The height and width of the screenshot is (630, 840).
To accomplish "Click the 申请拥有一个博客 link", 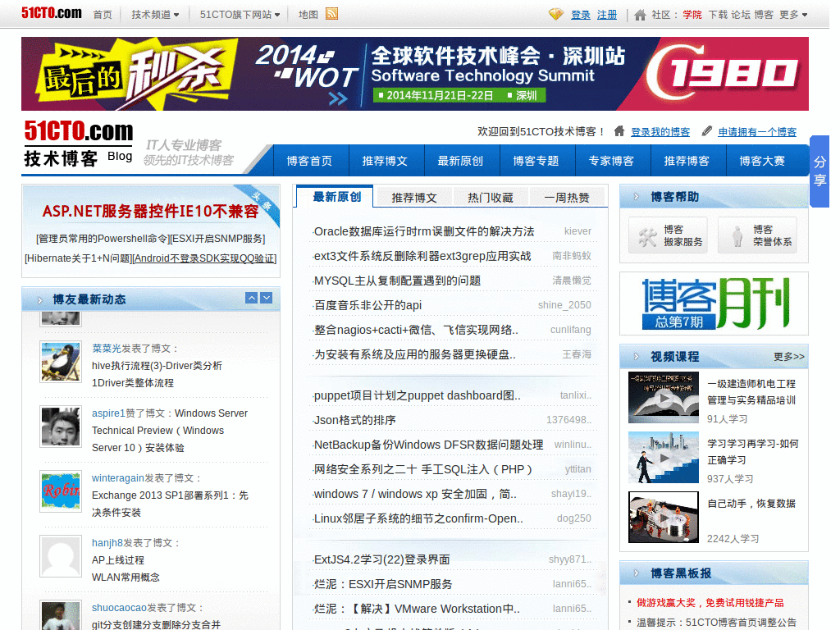I will tap(757, 132).
